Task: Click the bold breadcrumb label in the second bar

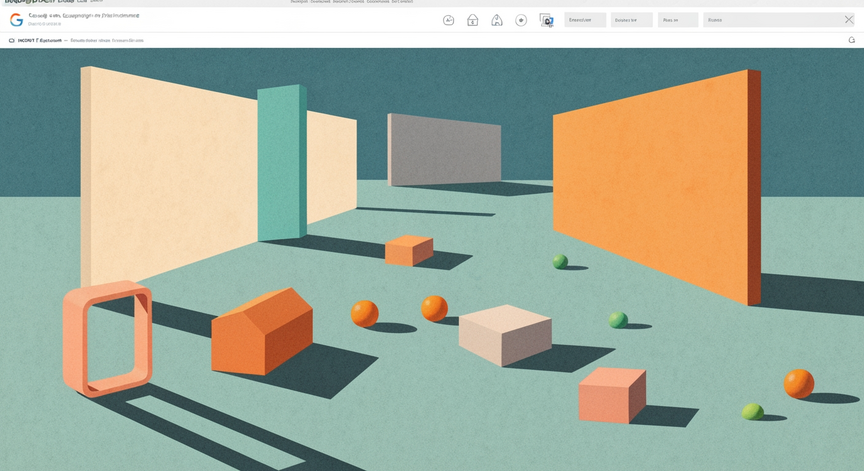Action: pos(40,40)
